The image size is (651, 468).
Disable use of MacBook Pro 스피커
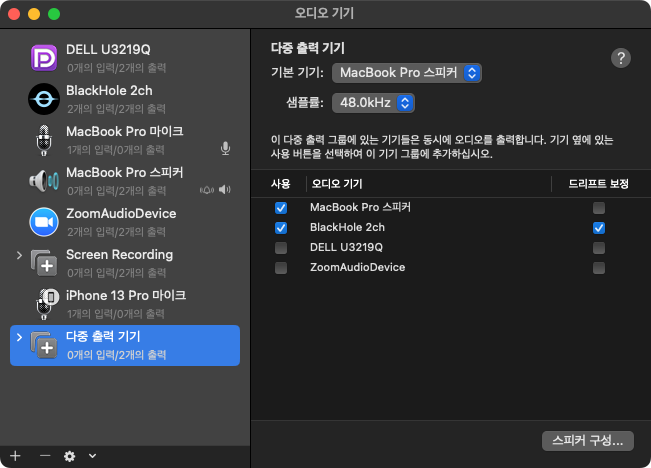pos(281,208)
